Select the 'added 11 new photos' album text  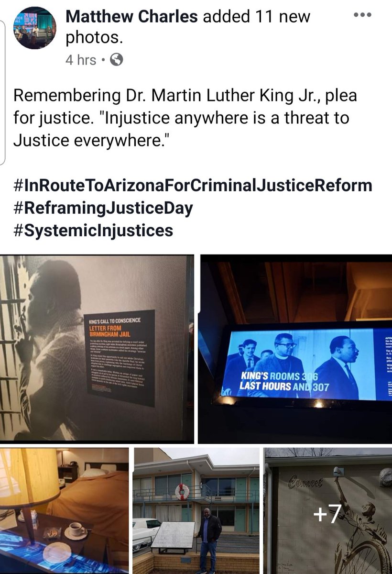tap(188, 28)
